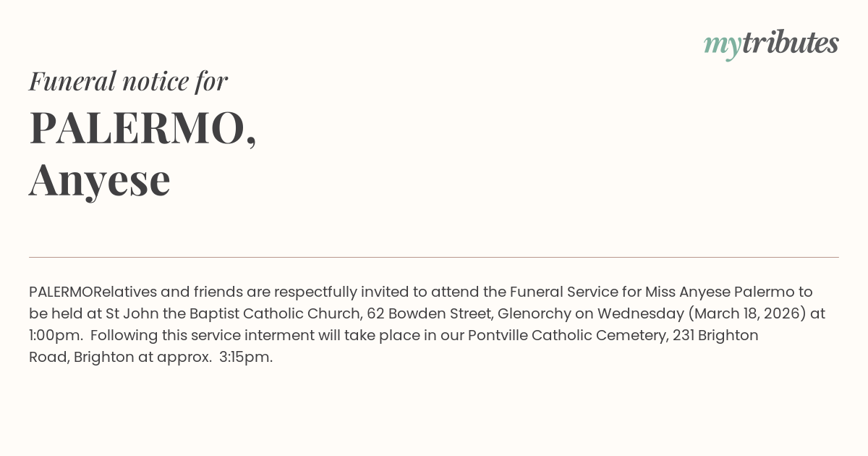
Task: Click the large Anyese name heading
Action: point(100,180)
